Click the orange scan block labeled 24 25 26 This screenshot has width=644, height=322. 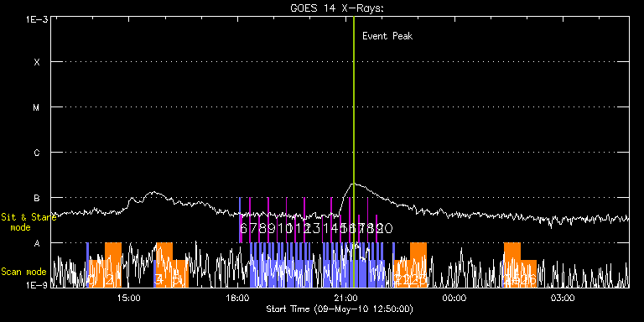520,265
